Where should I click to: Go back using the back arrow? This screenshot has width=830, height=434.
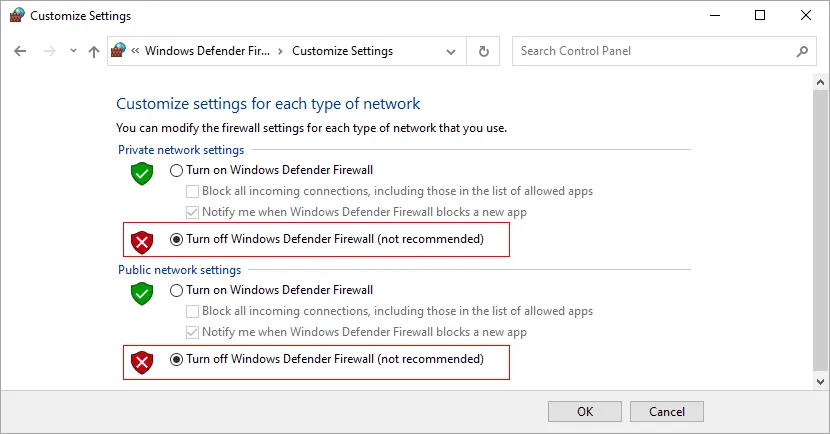pyautogui.click(x=20, y=51)
